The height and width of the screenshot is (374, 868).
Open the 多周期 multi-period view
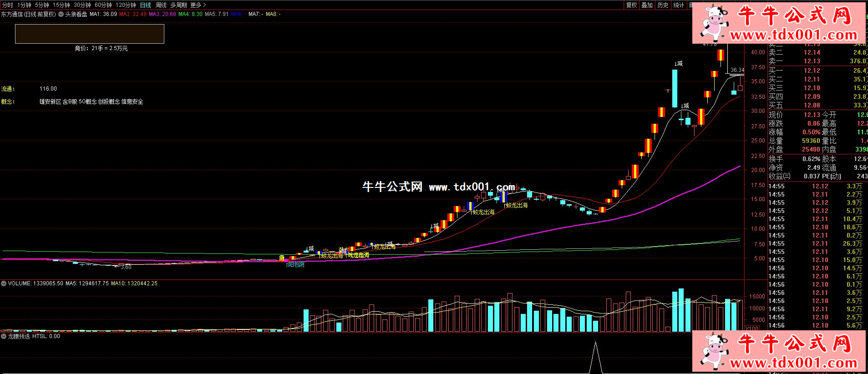coord(178,5)
